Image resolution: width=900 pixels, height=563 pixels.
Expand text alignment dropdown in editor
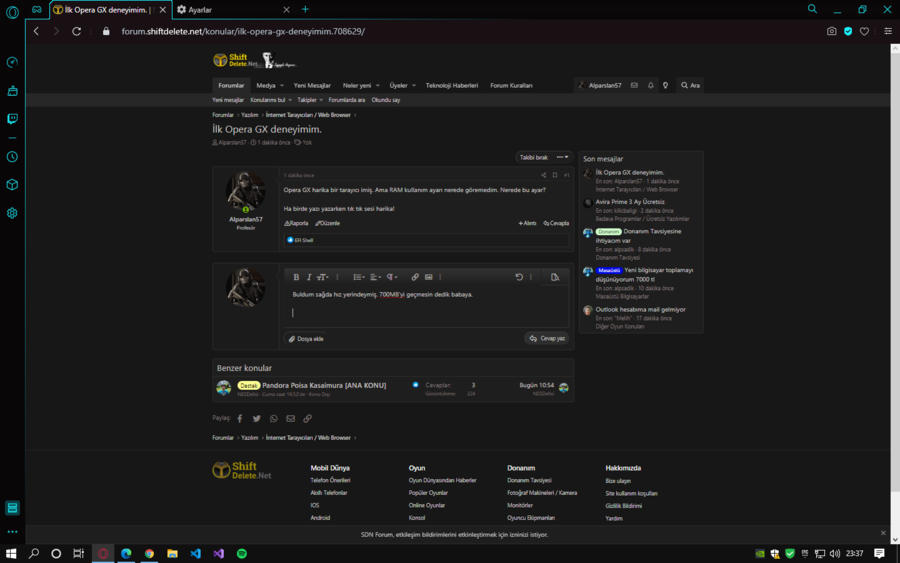click(x=375, y=277)
